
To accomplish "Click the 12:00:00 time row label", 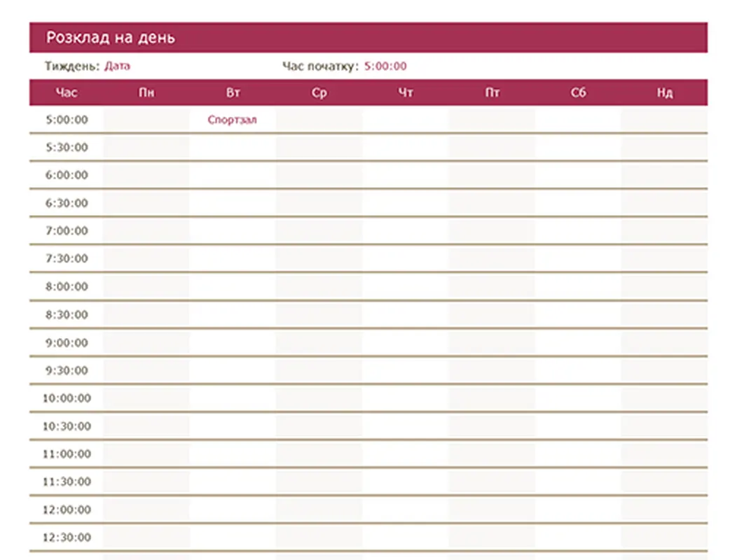I will click(x=67, y=510).
